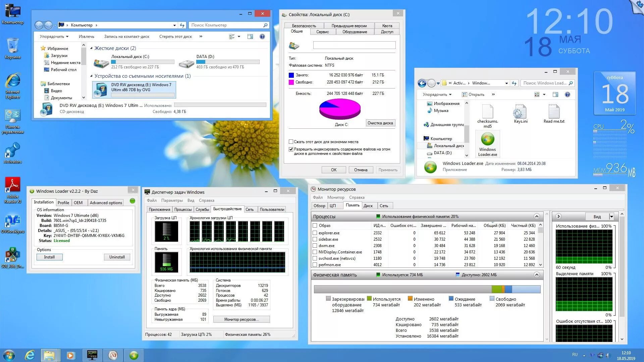This screenshot has width=644, height=362.
Task: Click help icon in Computer explorer toolbar
Action: point(262,37)
